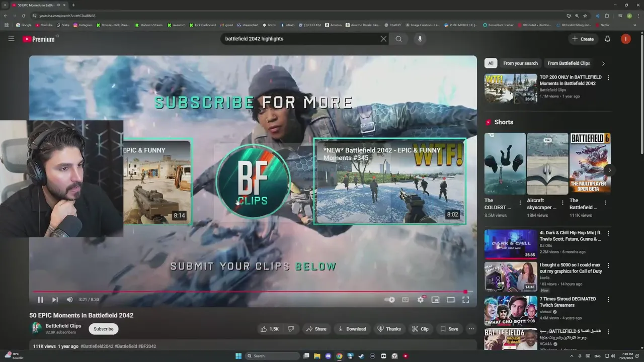Viewport: 644px width, 362px height.
Task: Enable miniplayer mode
Action: tap(436, 300)
